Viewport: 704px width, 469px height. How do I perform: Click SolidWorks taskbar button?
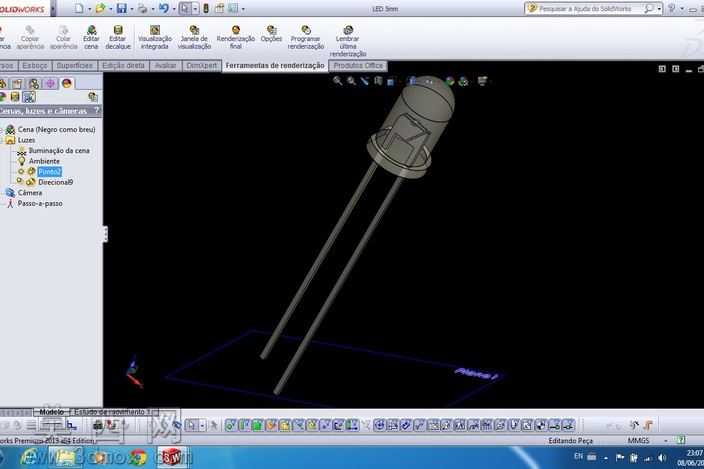[172, 457]
